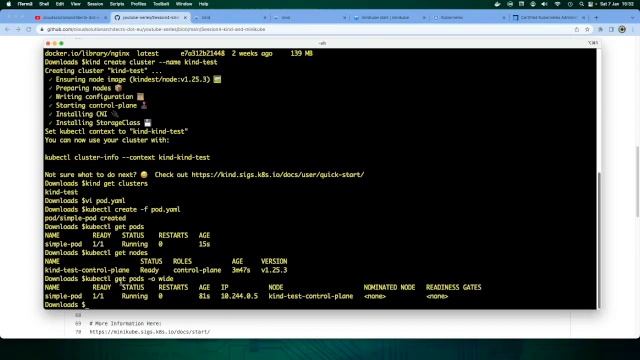Open Spotlight search magnifier icon
Viewport: 640px width, 360px height.
tap(582, 4)
